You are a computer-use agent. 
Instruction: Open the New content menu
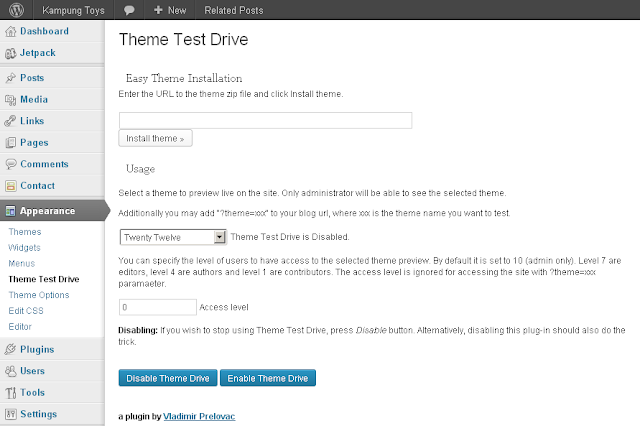(x=170, y=10)
